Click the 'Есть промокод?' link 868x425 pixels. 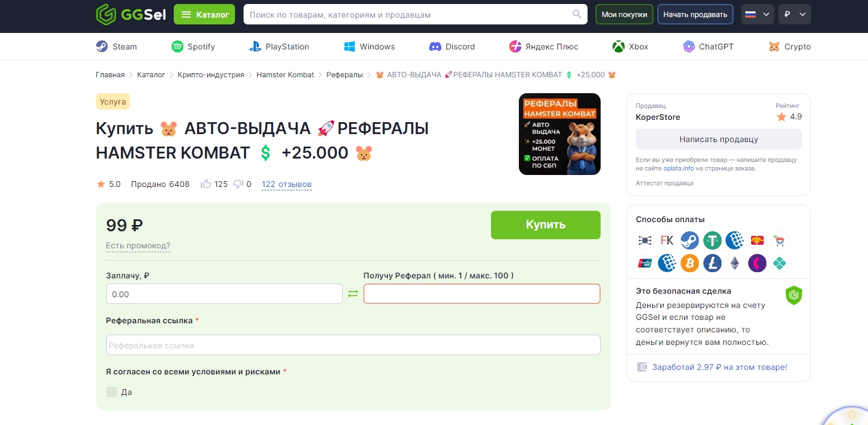pos(138,246)
